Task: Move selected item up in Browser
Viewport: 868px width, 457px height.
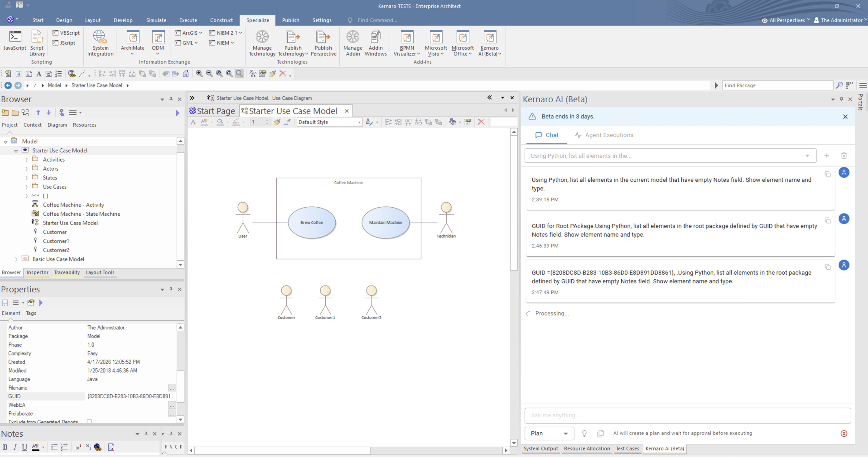Action: click(x=38, y=113)
